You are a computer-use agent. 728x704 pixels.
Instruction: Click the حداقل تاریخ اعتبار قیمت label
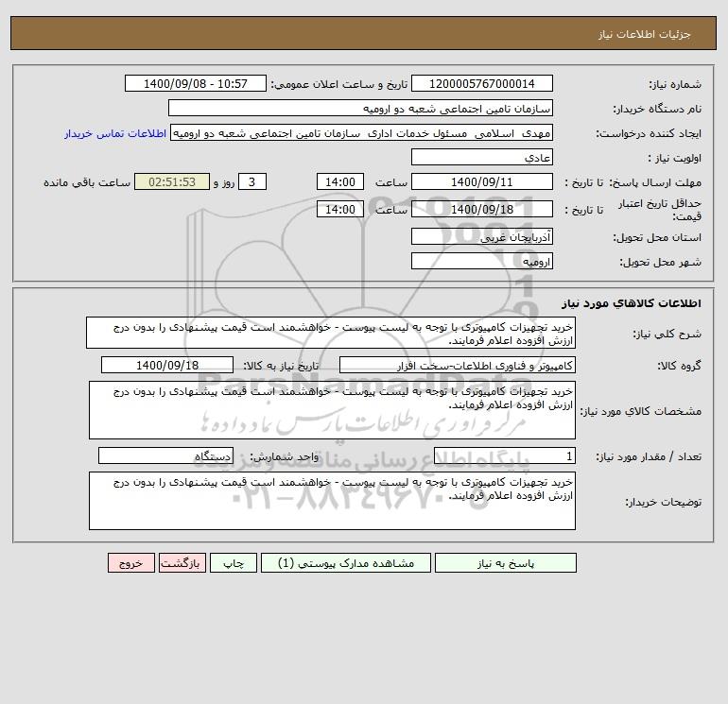click(x=660, y=210)
